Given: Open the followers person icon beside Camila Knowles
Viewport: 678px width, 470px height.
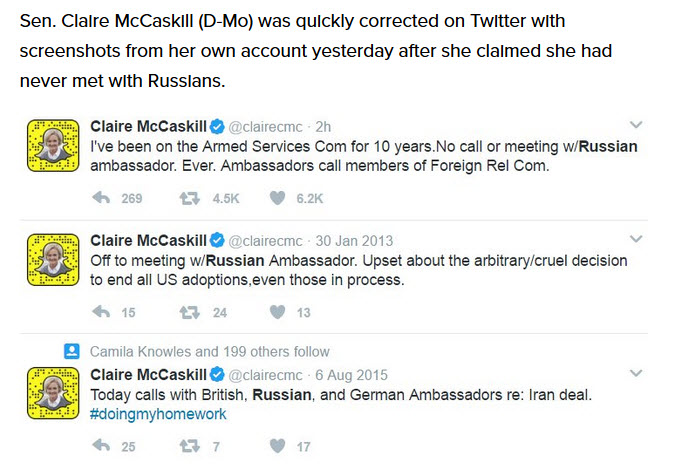Looking at the screenshot, I should (72, 351).
